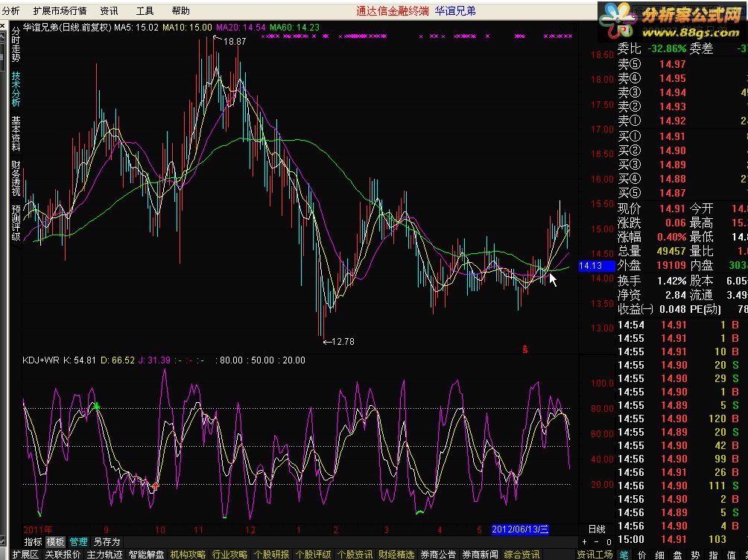The image size is (748, 560).
Task: Open the 机构攻略 tab
Action: click(x=188, y=554)
